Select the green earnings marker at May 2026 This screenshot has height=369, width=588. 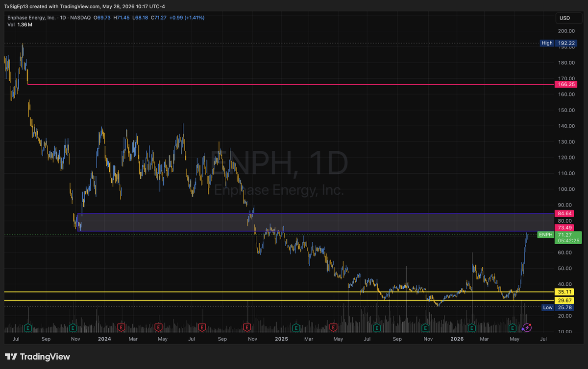point(513,327)
